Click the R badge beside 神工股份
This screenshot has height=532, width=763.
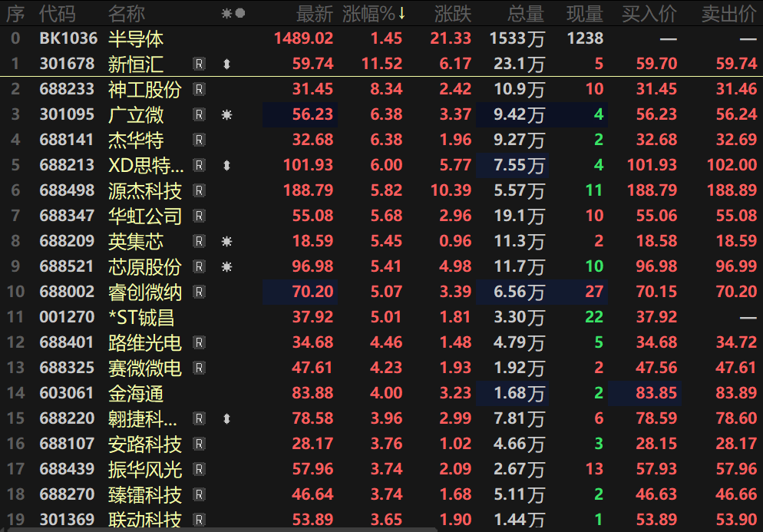199,89
